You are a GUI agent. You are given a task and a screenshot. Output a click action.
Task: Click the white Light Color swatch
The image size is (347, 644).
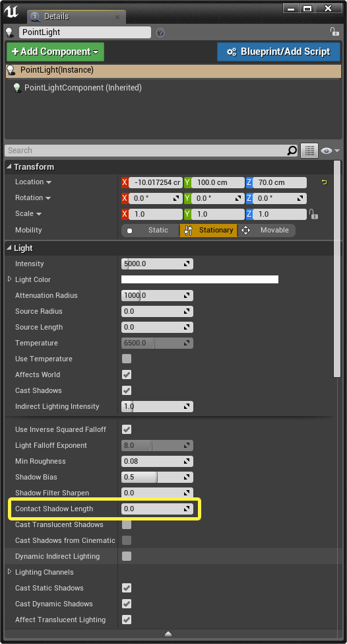point(200,279)
